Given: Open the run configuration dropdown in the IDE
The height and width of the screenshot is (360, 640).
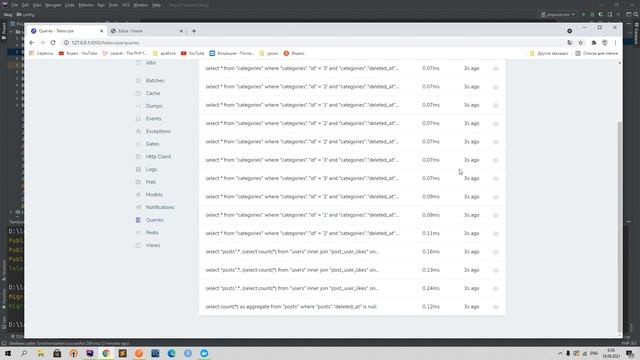Looking at the screenshot, I should click(558, 14).
